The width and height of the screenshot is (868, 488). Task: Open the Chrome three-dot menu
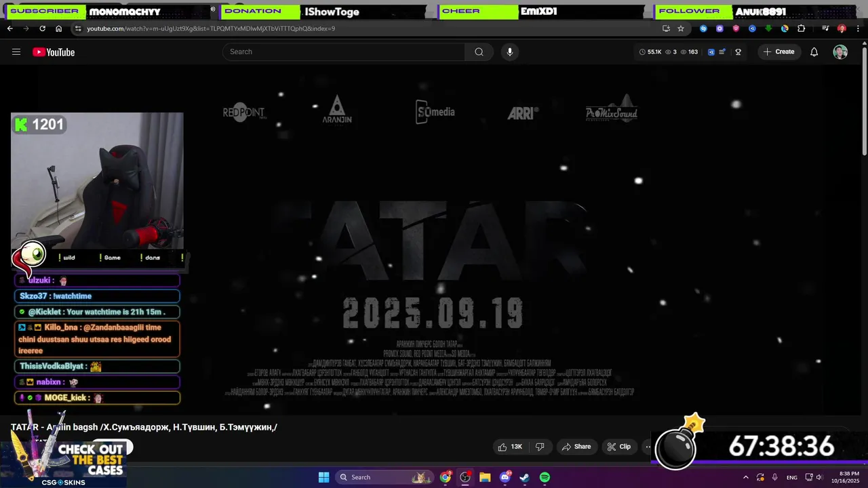858,28
